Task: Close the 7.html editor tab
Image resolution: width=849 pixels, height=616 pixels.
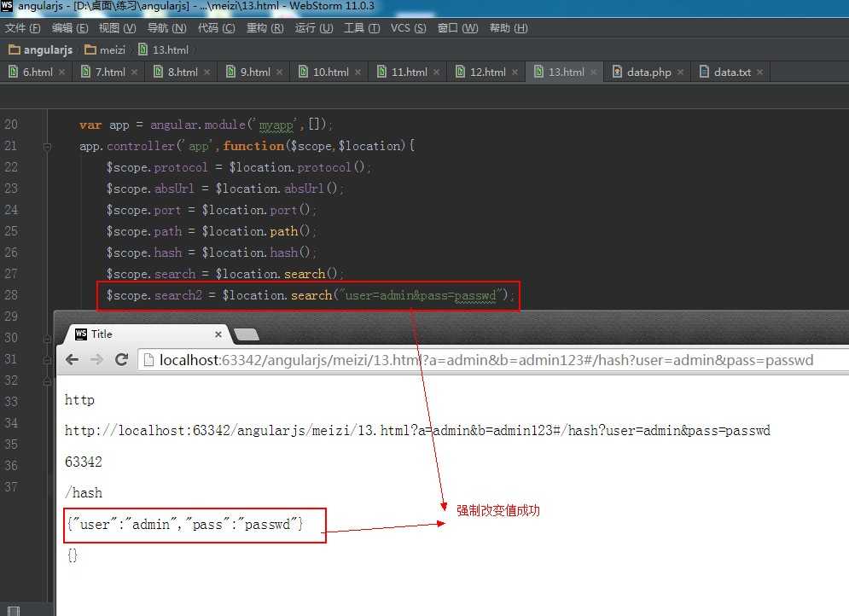Action: coord(134,72)
